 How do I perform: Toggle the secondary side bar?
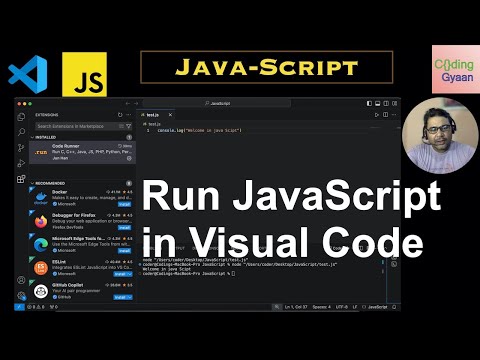point(386,104)
